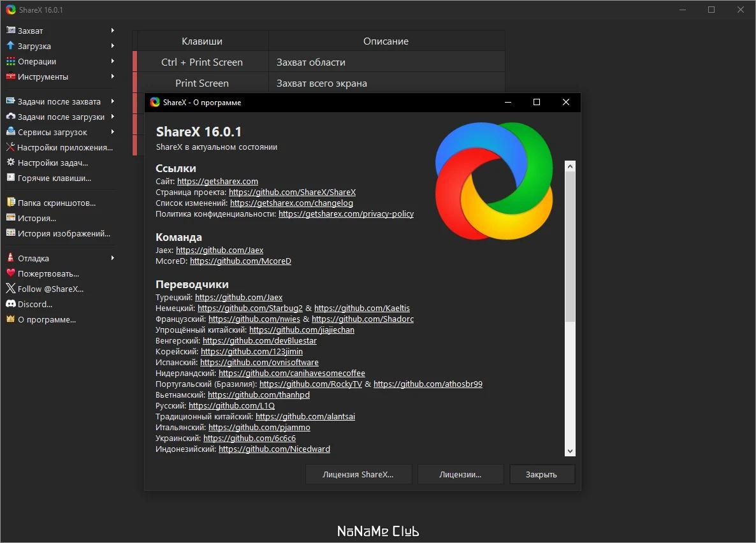This screenshot has width=756, height=543.
Task: Open the Настройки приложения... menu item
Action: tap(60, 148)
